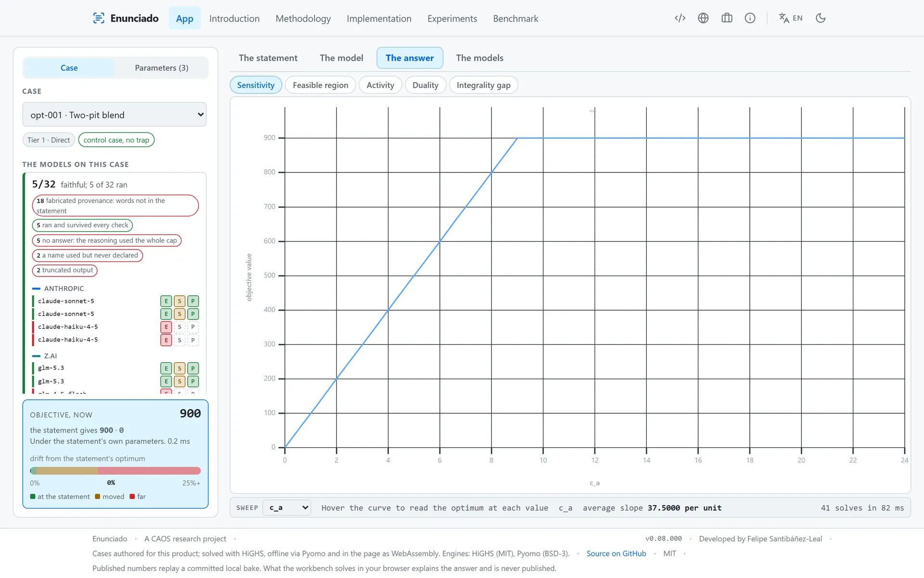
Task: Toggle dark mode moon icon
Action: [821, 18]
